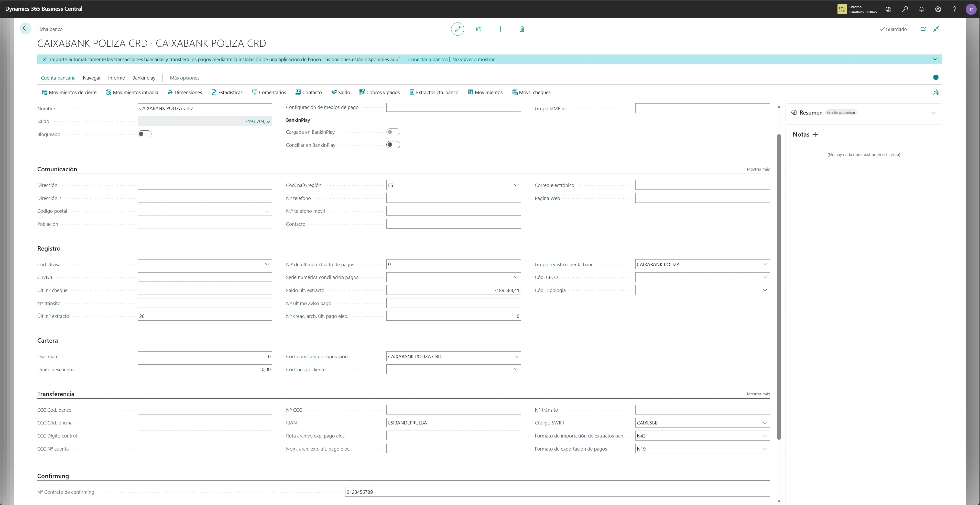The width and height of the screenshot is (980, 505).
Task: Open Código SWIFT dropdown
Action: (x=765, y=423)
